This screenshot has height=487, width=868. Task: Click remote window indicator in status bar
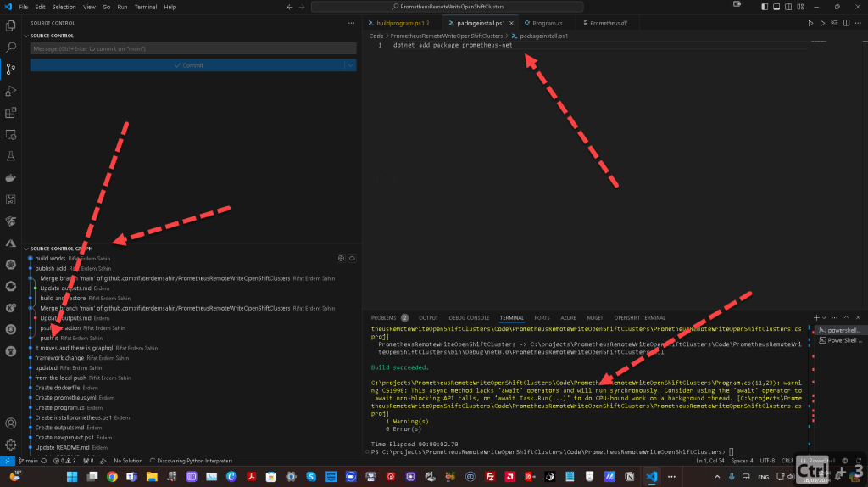(x=7, y=461)
